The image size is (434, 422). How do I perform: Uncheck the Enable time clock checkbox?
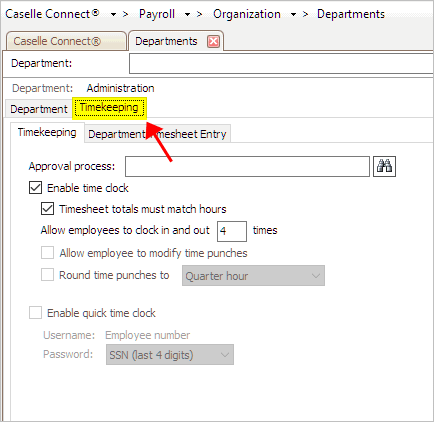pyautogui.click(x=35, y=188)
